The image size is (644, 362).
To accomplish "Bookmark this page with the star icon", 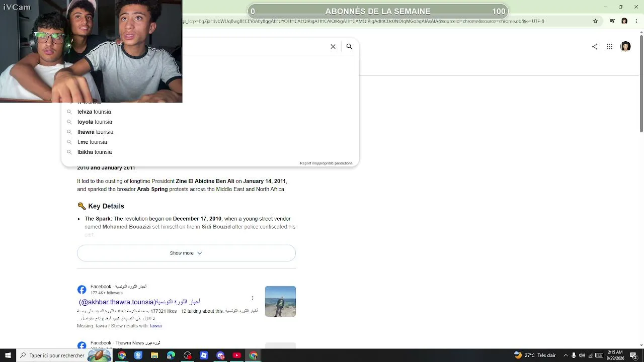I will [x=595, y=21].
